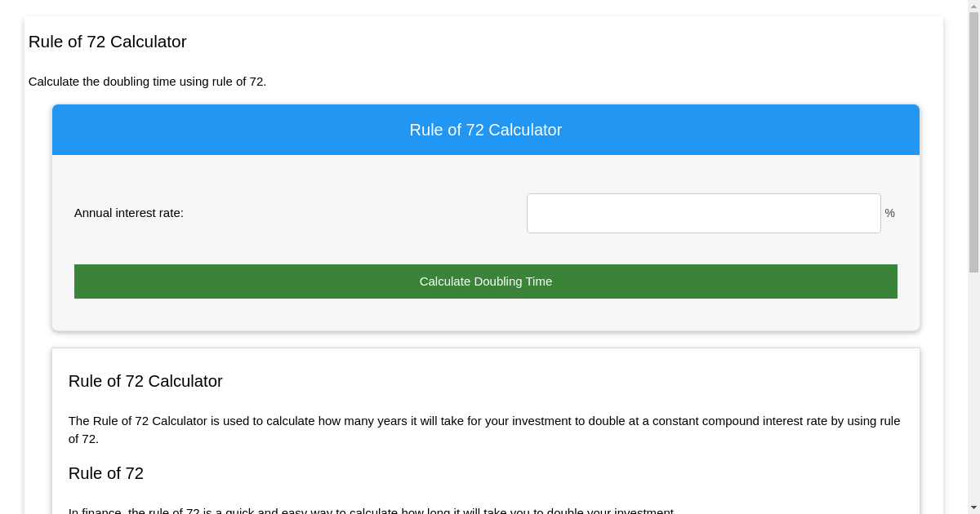Click the green button labeled Calculate Doubling Time
The width and height of the screenshot is (980, 514).
(485, 281)
